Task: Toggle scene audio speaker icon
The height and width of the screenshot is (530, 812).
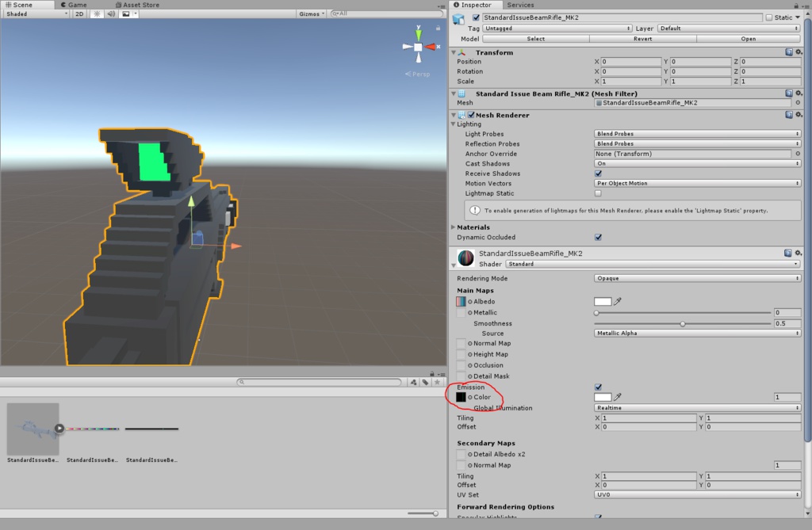Action: 111,14
